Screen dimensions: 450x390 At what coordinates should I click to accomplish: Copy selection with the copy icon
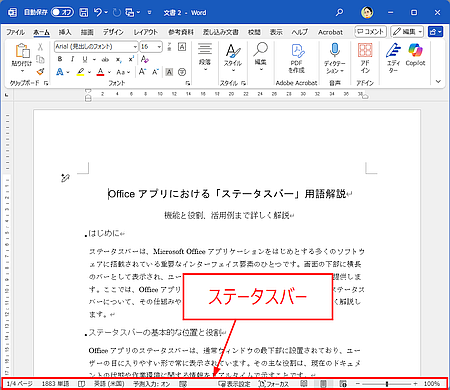tap(40, 59)
